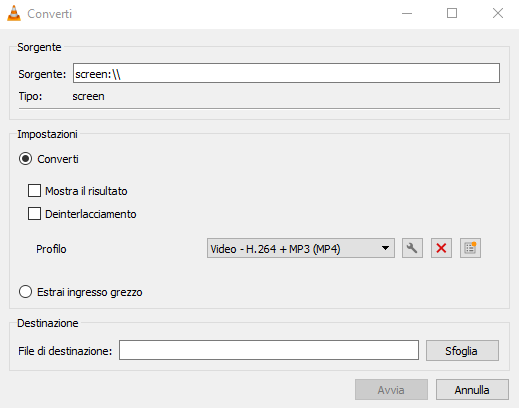Click the 'Destinazione' group title
519x408 pixels.
click(48, 323)
